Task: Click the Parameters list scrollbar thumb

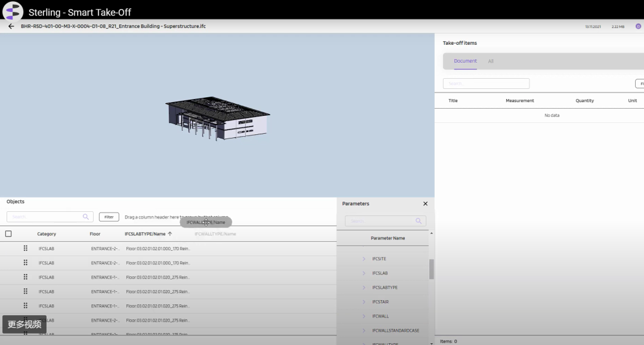Action: 431,269
